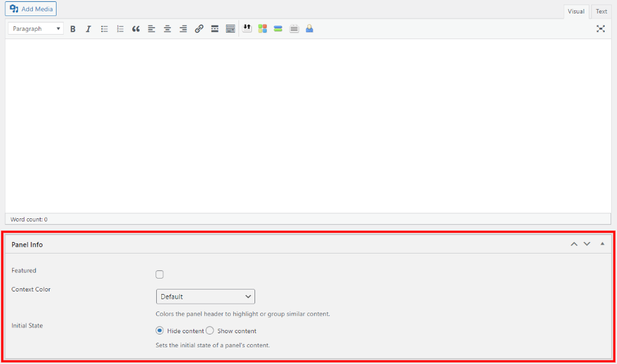Screen dimensions: 617x364
Task: Click the Context Color label
Action: point(31,290)
